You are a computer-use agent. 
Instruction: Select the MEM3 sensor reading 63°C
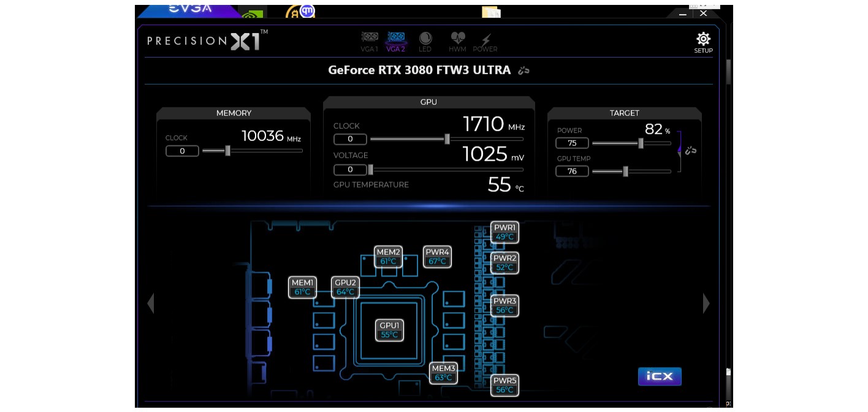(x=443, y=373)
